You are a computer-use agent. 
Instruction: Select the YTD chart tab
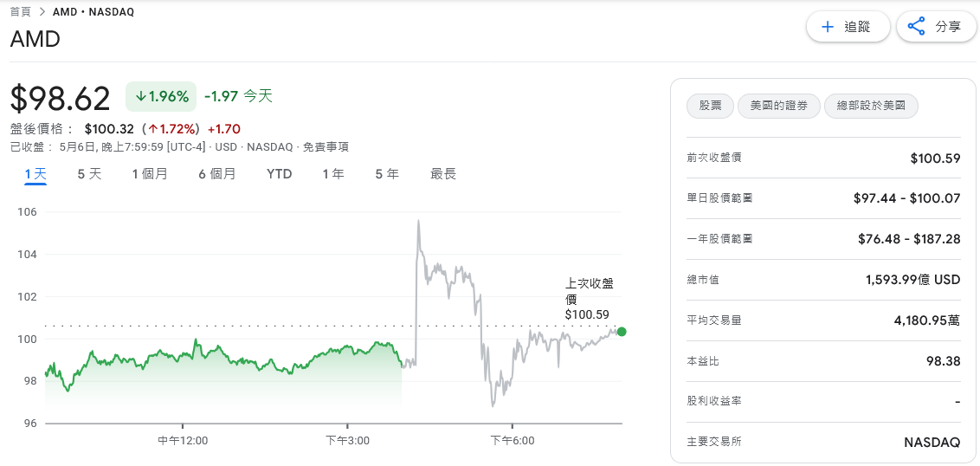[279, 174]
